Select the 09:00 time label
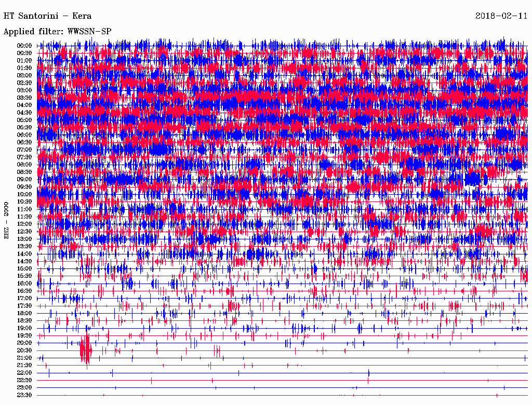Viewport: 532px width, 405px height. [x=24, y=180]
